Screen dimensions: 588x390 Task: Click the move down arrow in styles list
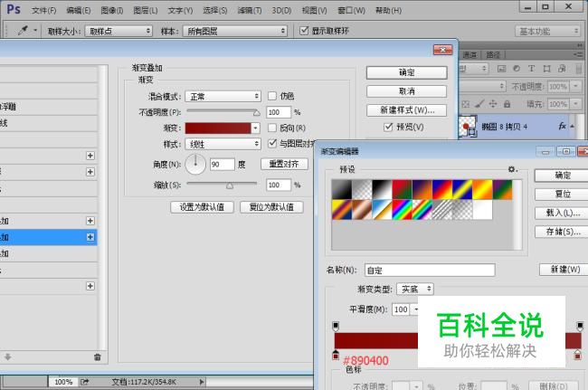coord(7,357)
